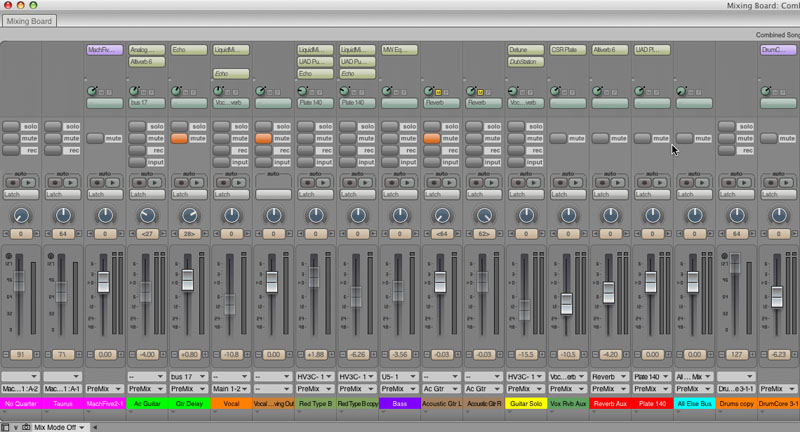The image size is (800, 432).
Task: Select the Mixing Board tab
Action: 29,21
